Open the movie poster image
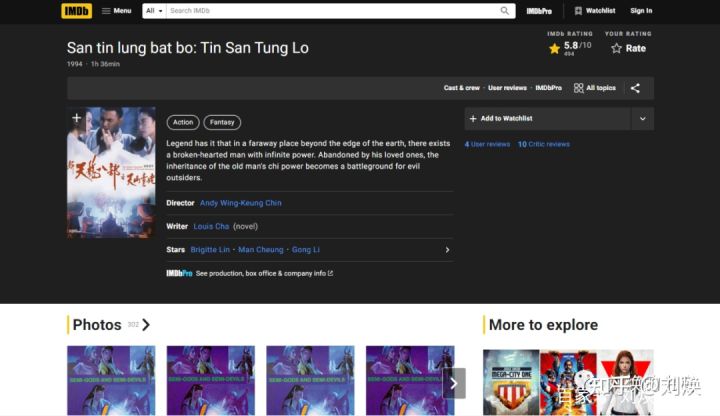The width and height of the screenshot is (720, 416). pyautogui.click(x=111, y=173)
